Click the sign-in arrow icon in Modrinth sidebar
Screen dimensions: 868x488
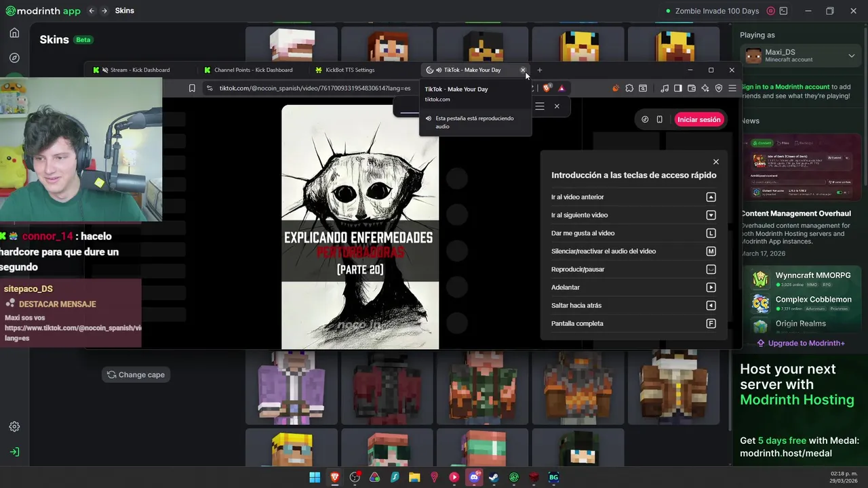click(14, 452)
